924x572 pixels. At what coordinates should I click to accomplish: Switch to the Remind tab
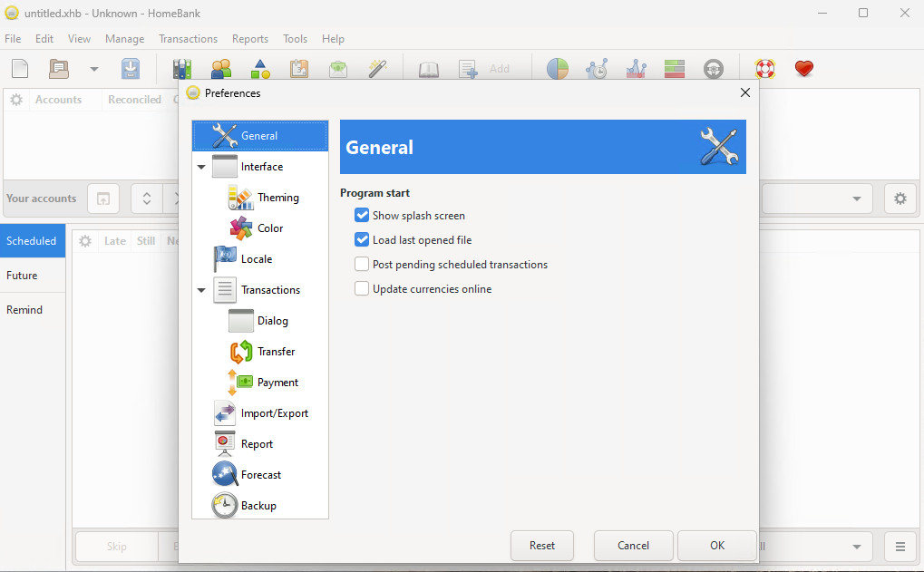click(x=33, y=310)
